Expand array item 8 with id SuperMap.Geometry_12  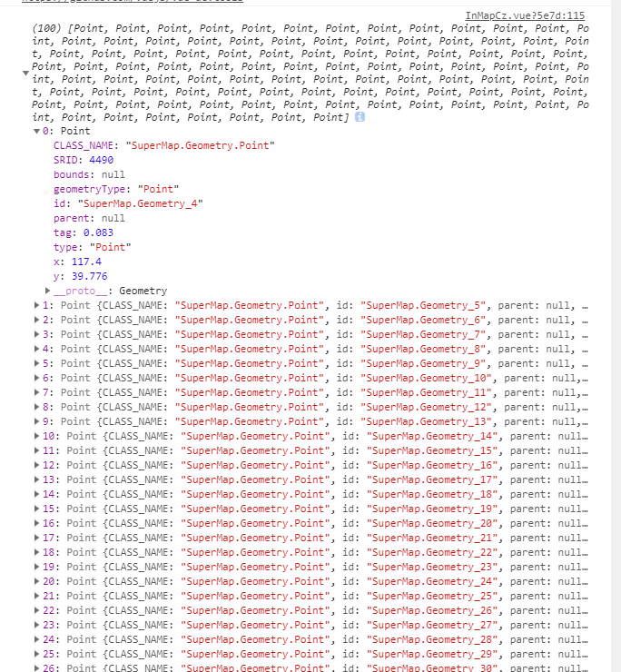pyautogui.click(x=37, y=407)
